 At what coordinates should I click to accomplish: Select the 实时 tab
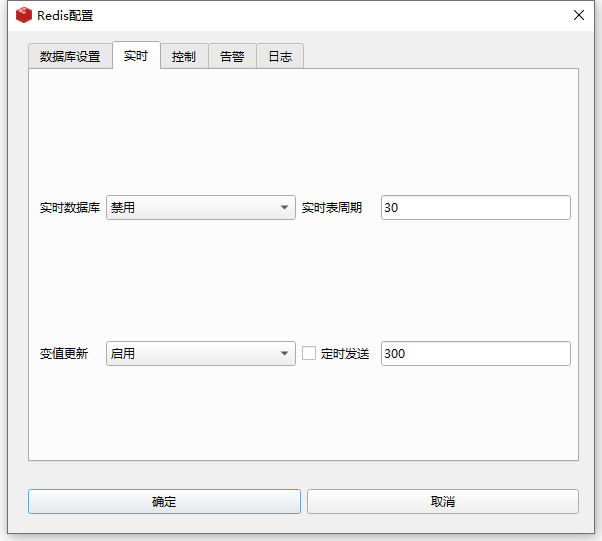tap(136, 56)
